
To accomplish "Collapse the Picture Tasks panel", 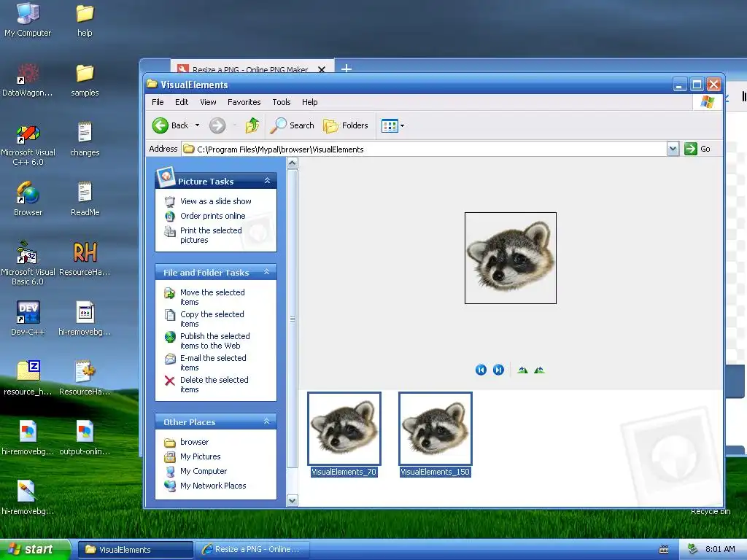I will pyautogui.click(x=267, y=181).
